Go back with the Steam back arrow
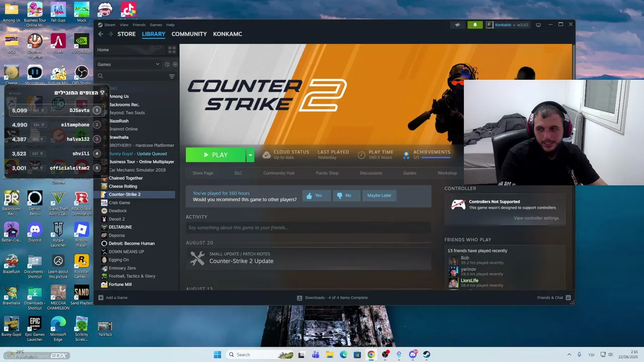This screenshot has height=362, width=644. tap(101, 34)
